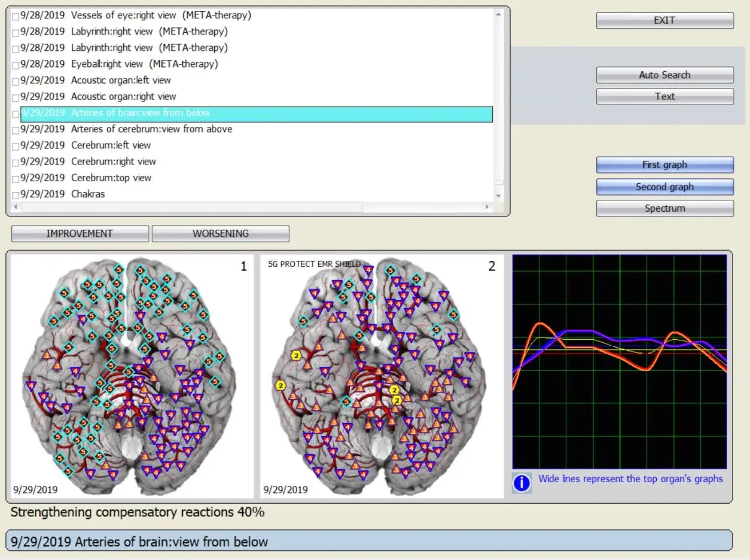Open the Text view button
The height and width of the screenshot is (560, 750).
tap(664, 96)
